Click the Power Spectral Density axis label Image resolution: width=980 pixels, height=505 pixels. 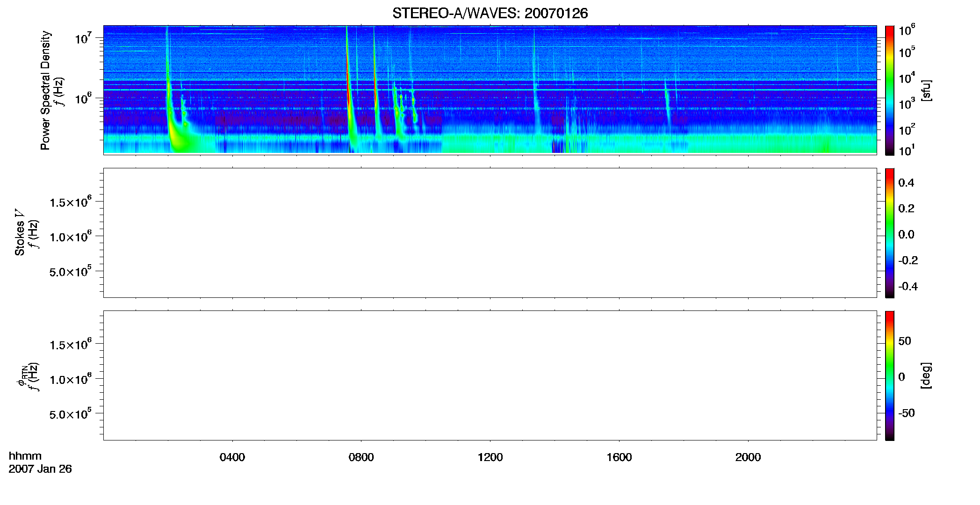point(45,90)
